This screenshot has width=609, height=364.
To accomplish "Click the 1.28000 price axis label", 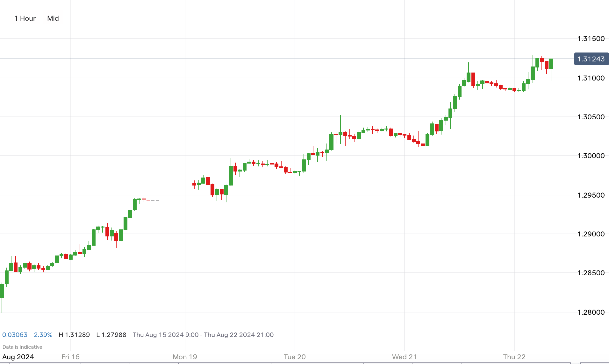I will (x=591, y=312).
